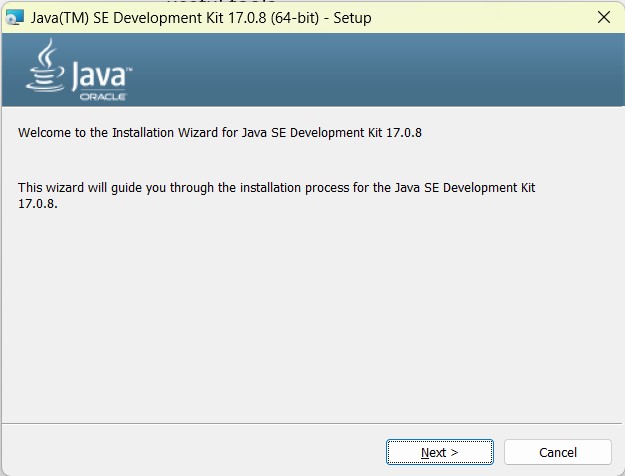The image size is (625, 476).
Task: Click the empty gray dialog body area
Action: (x=312, y=315)
